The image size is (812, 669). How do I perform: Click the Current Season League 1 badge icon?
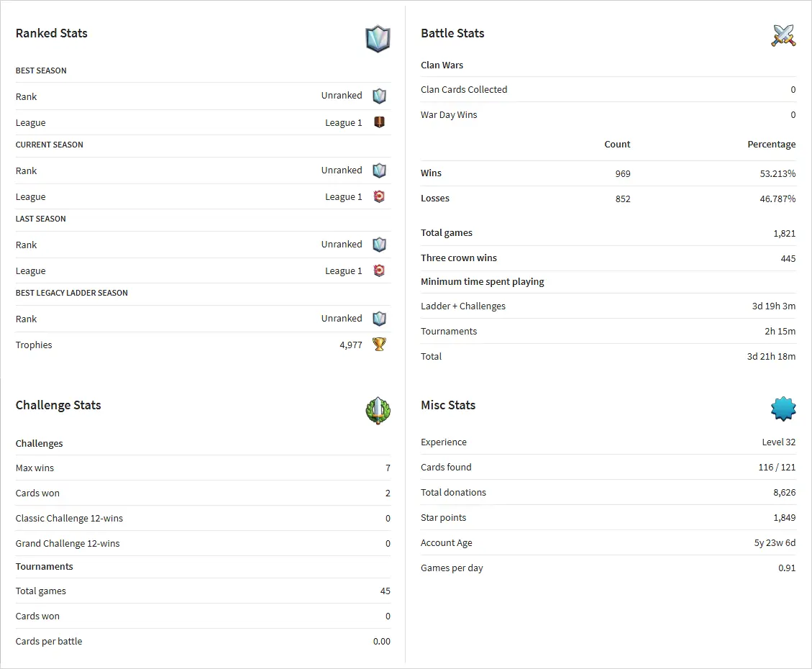(x=379, y=196)
